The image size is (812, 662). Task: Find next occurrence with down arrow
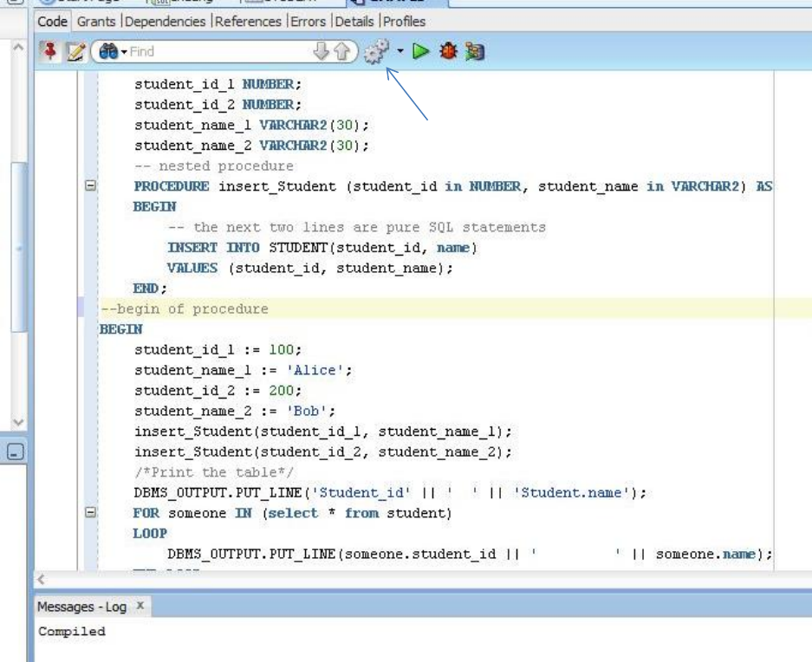point(323,51)
